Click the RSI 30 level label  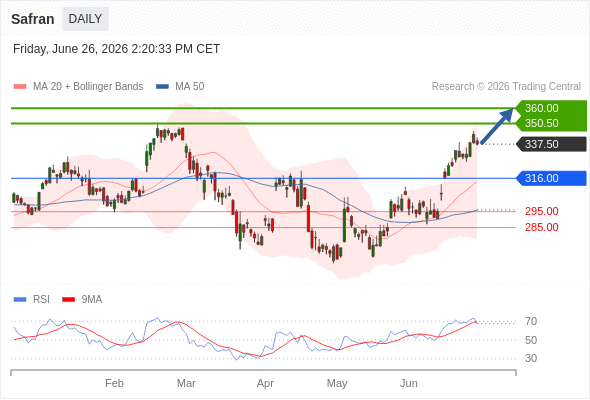pos(531,358)
